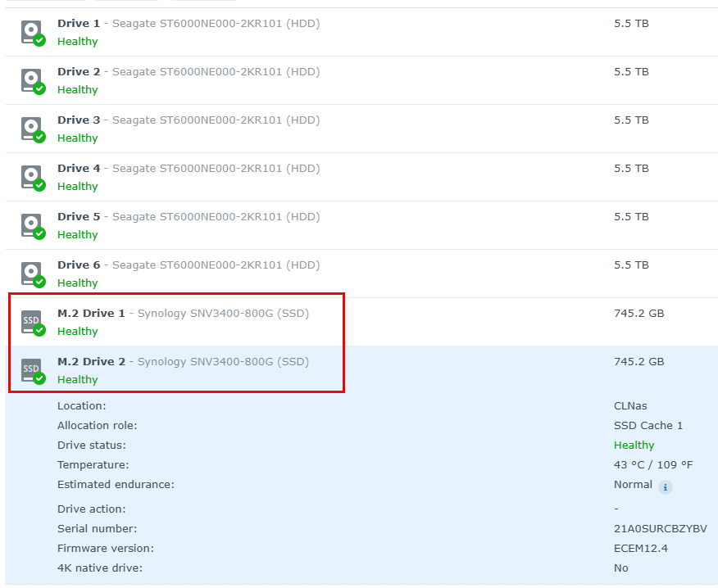
Task: Click the SSD Cache 1 allocation role value
Action: (x=648, y=426)
